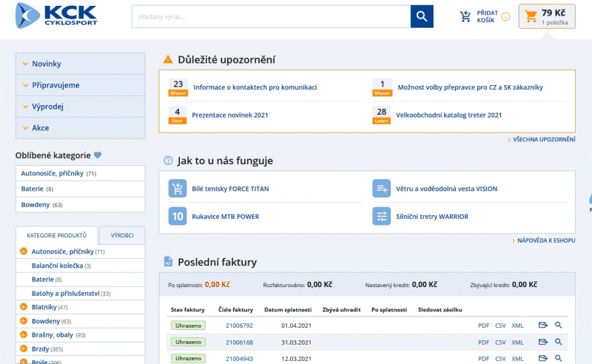Viewport: 592px width, 364px height.
Task: Download PDF for invoice 21006792
Action: 483,326
